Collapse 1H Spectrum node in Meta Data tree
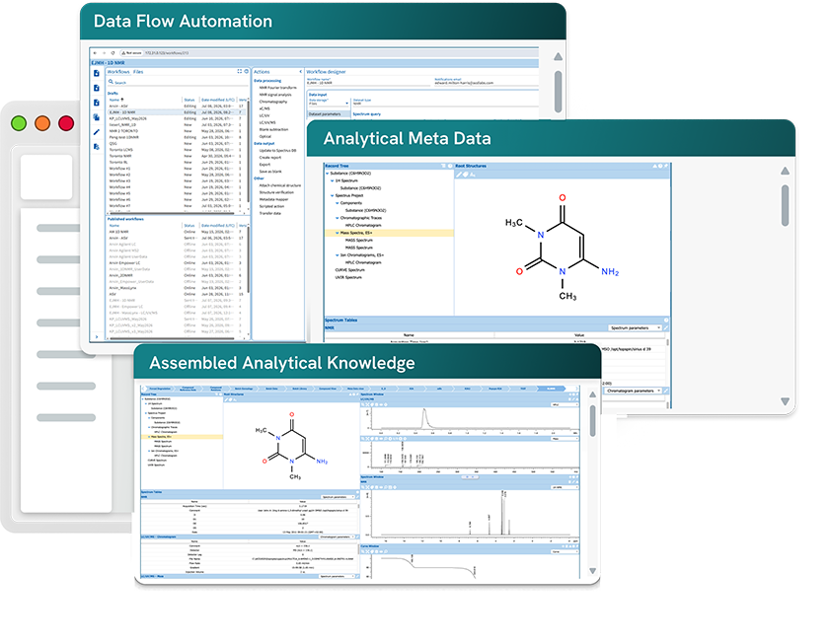This screenshot has width=831, height=644. click(x=333, y=180)
